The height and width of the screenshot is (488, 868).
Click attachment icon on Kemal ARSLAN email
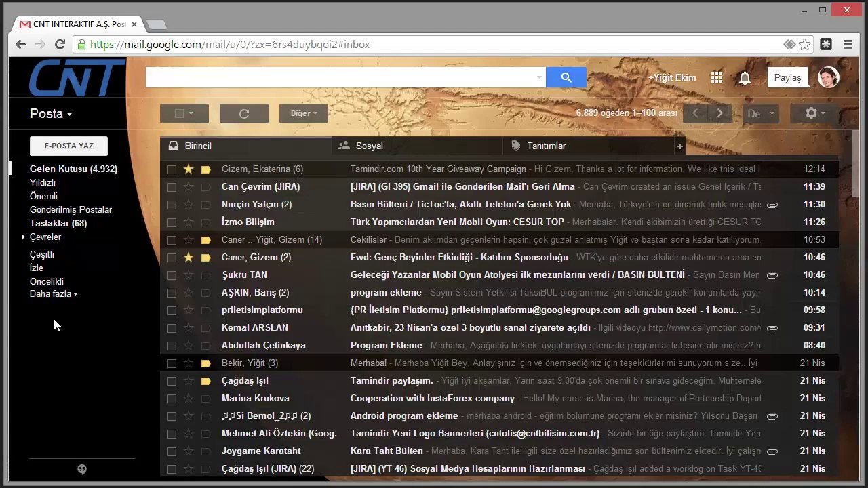[x=772, y=328]
